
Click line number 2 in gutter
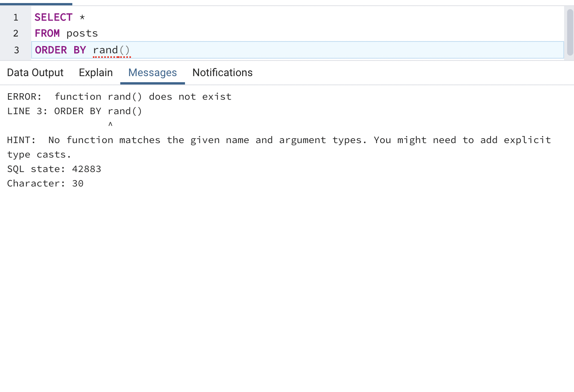pos(16,33)
